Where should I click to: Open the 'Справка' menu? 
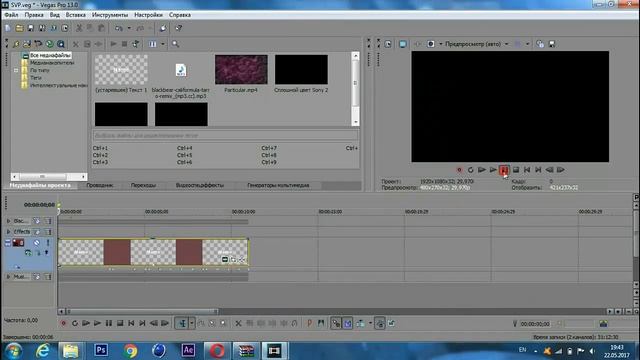point(180,15)
